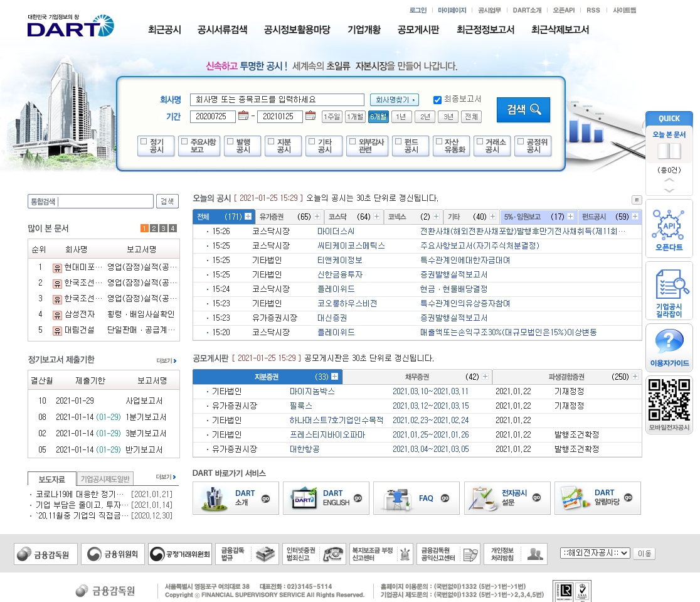Open 금융위원회 banner
Screen dimensions: 700x602
tap(113, 554)
